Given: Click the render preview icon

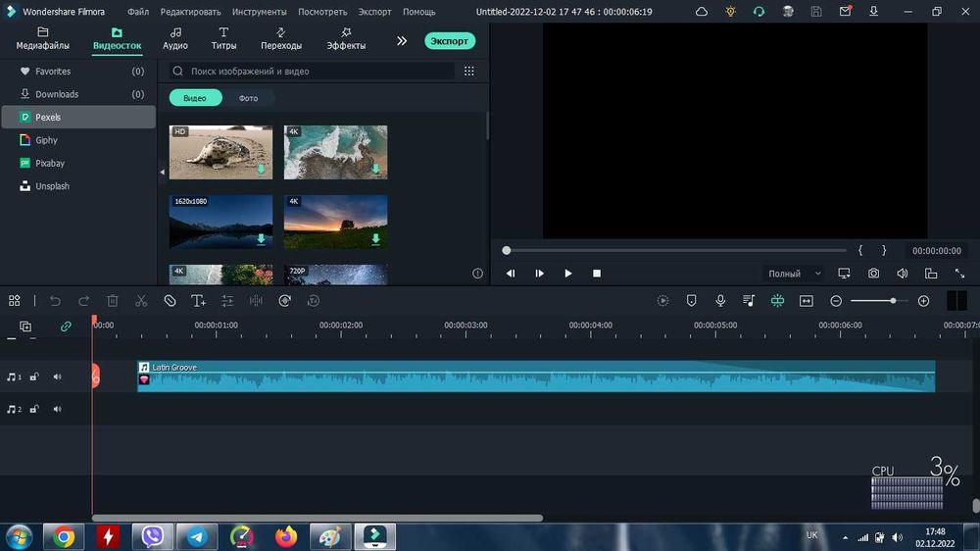Looking at the screenshot, I should [x=663, y=301].
